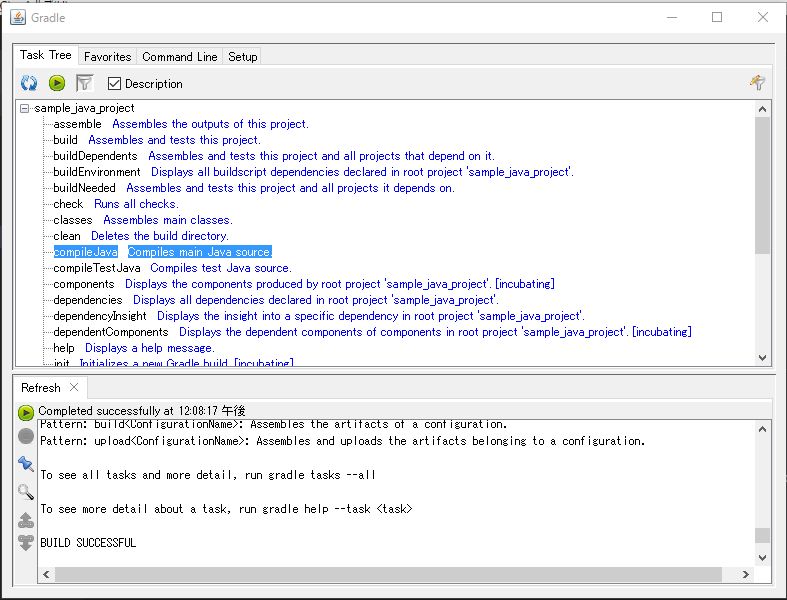Select the compileTestJava task
Screen dimensions: 787x600
pyautogui.click(x=97, y=268)
